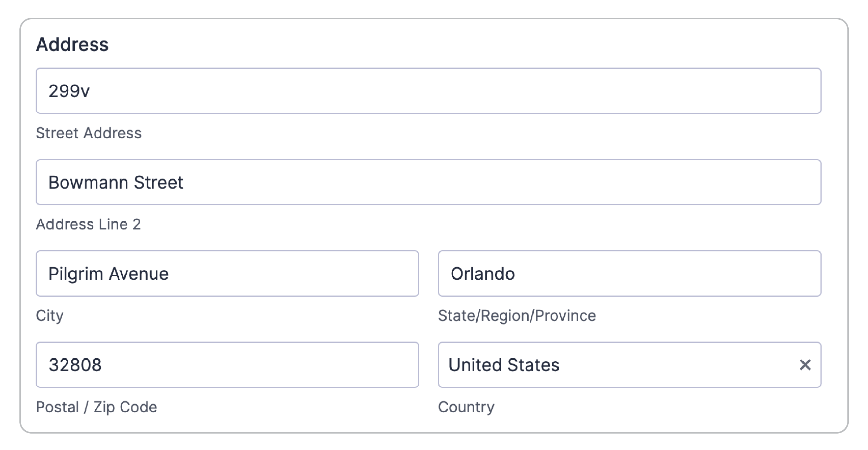Click the Address Line 2 label
The width and height of the screenshot is (868, 450).
tap(89, 224)
